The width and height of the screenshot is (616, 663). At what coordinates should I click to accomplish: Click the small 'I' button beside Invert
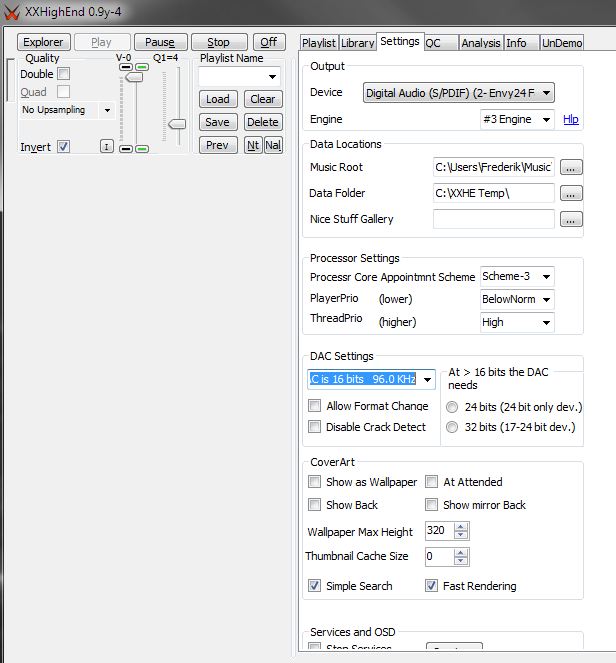[107, 147]
